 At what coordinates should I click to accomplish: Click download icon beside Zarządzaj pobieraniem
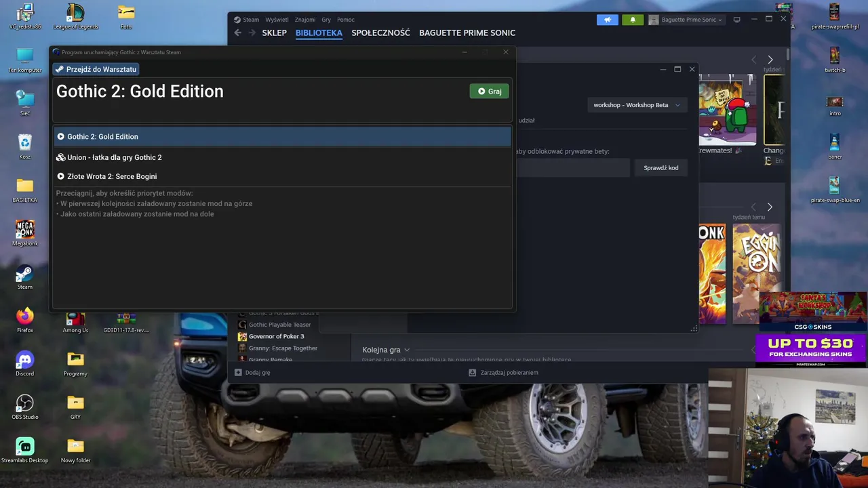click(473, 372)
